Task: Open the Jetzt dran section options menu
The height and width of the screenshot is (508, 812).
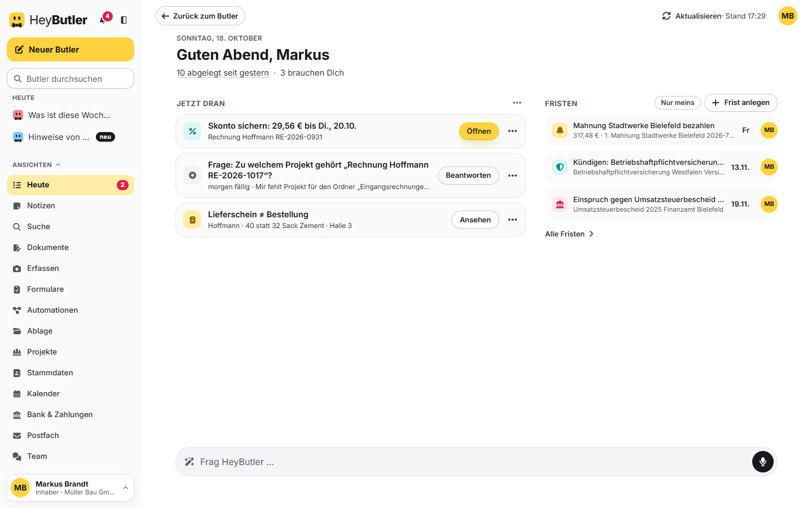Action: 517,103
